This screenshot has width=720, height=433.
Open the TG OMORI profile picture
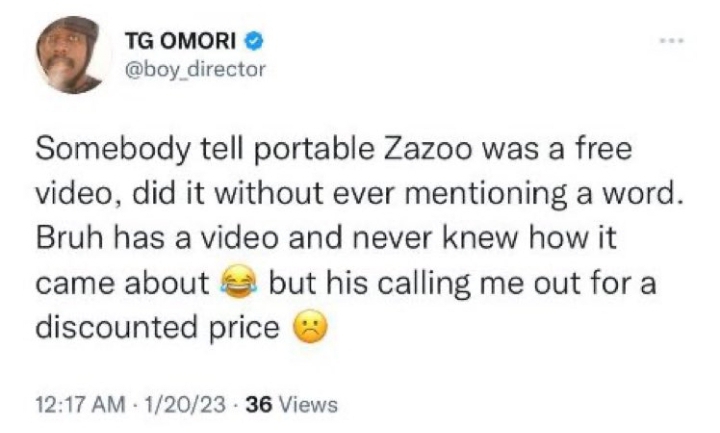pyautogui.click(x=71, y=55)
